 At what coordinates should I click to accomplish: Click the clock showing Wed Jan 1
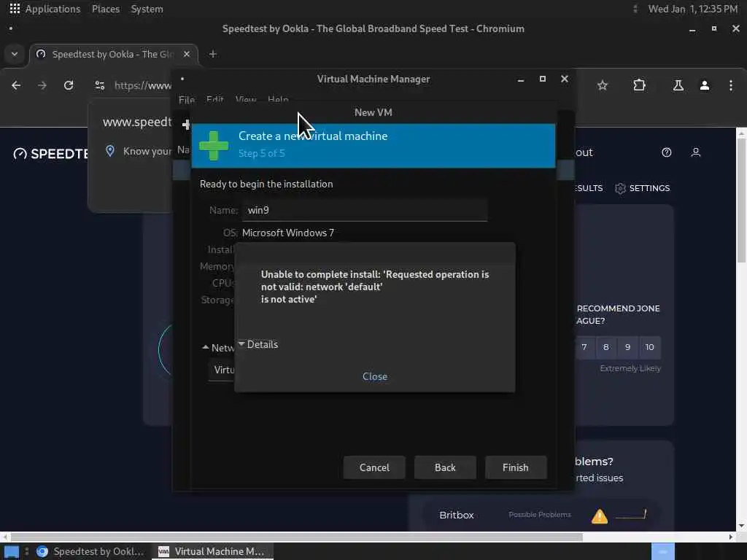(x=693, y=9)
